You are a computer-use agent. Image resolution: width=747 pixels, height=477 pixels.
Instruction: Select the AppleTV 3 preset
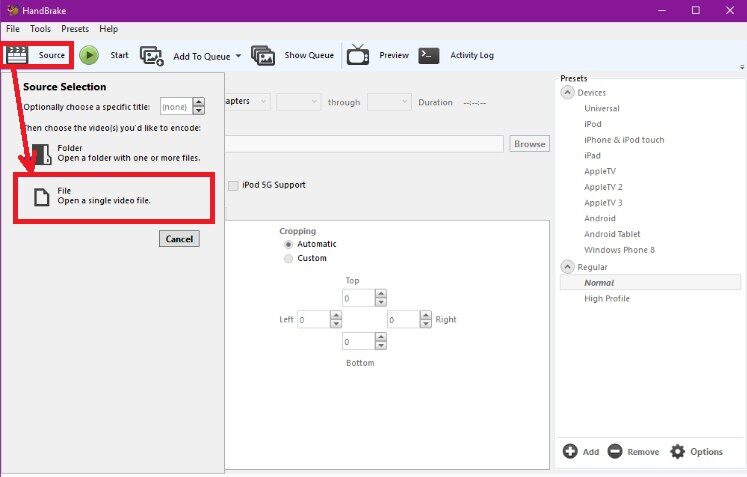[x=603, y=203]
